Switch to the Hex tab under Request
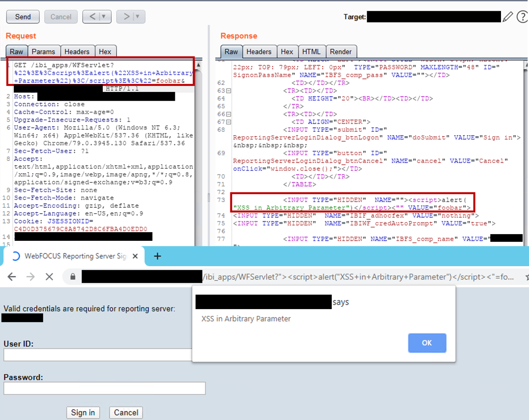This screenshot has width=529, height=420. (105, 52)
